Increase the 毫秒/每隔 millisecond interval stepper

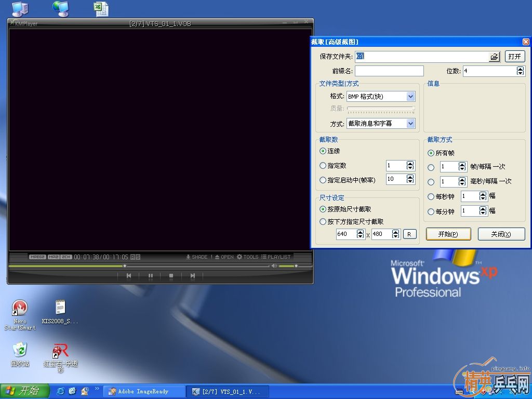pos(462,179)
